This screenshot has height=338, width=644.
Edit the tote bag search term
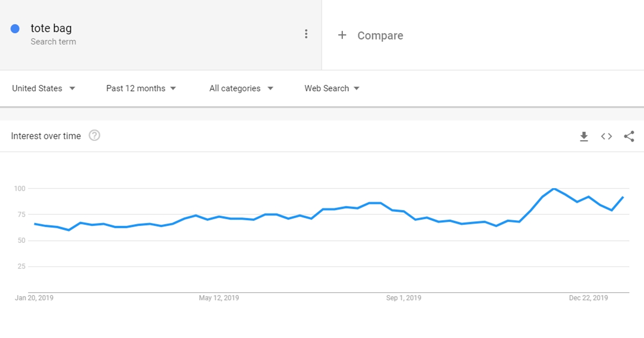51,28
